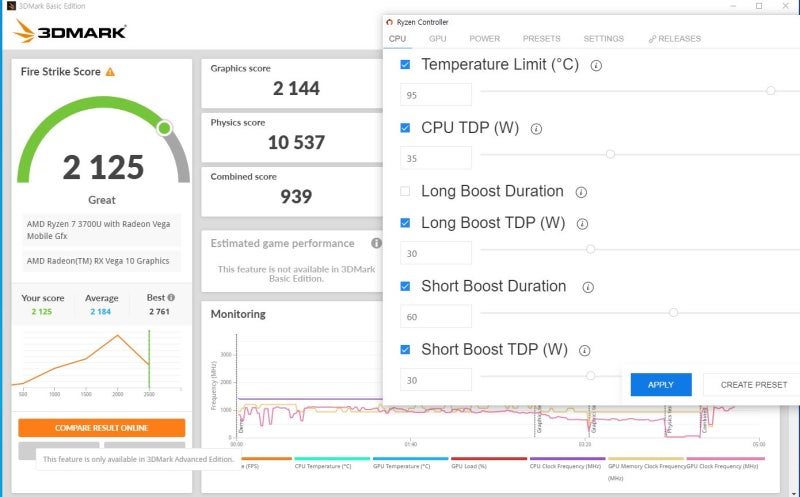Click the CPU TDP info icon
This screenshot has width=800, height=497.
pos(536,129)
